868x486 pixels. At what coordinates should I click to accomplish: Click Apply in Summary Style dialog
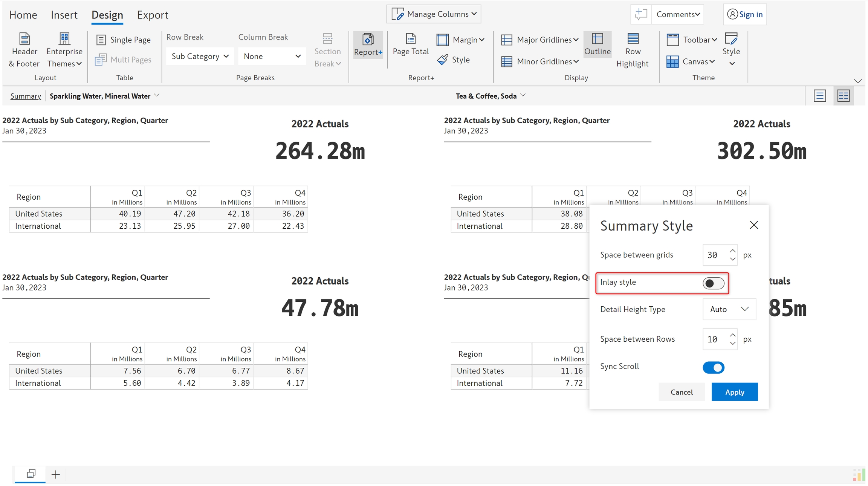click(x=734, y=392)
